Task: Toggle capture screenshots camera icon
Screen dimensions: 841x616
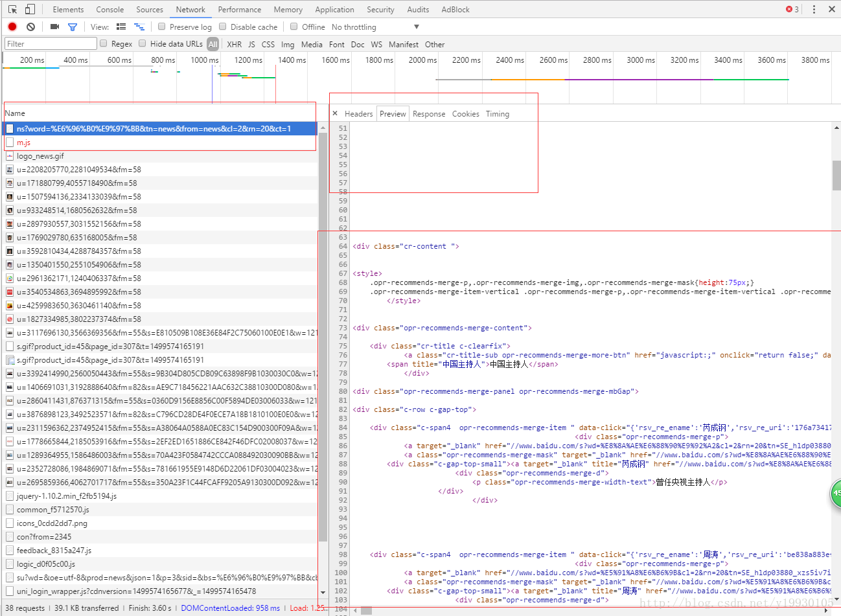Action: pos(54,27)
